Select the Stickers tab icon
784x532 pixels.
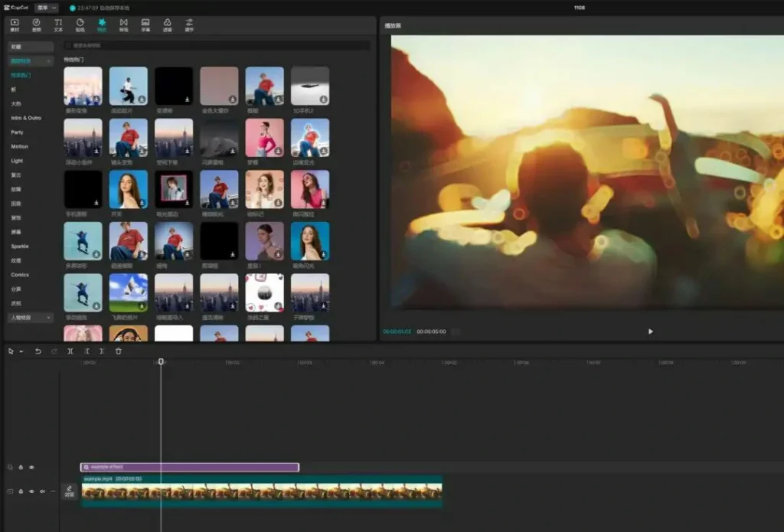pos(80,24)
